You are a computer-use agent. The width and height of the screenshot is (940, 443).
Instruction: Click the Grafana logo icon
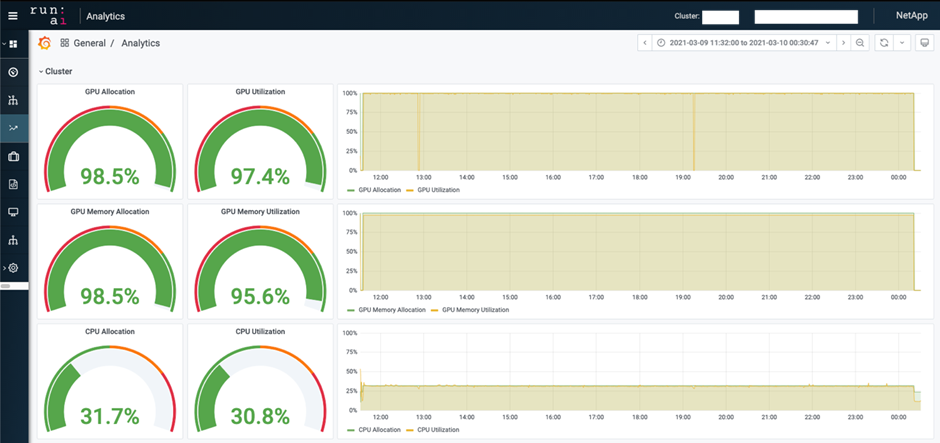pos(44,43)
